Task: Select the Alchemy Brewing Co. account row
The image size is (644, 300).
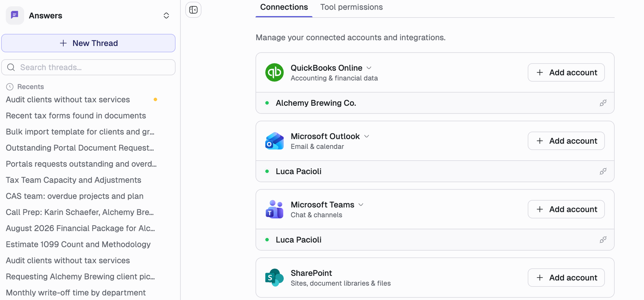Action: pos(435,103)
